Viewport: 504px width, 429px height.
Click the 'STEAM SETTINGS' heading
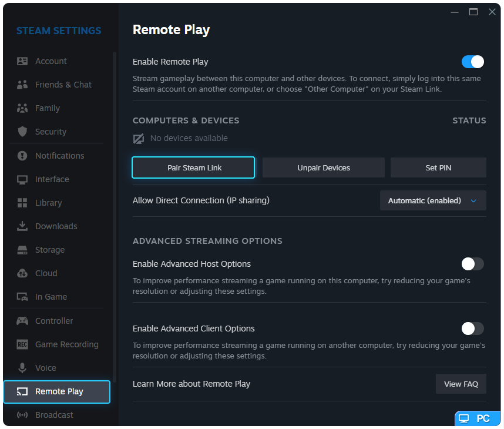click(59, 31)
